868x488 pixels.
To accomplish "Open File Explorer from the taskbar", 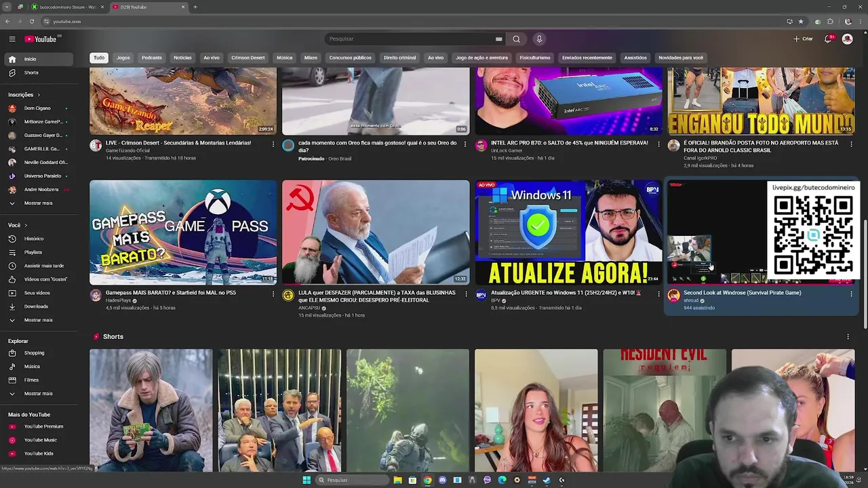I will click(x=397, y=480).
